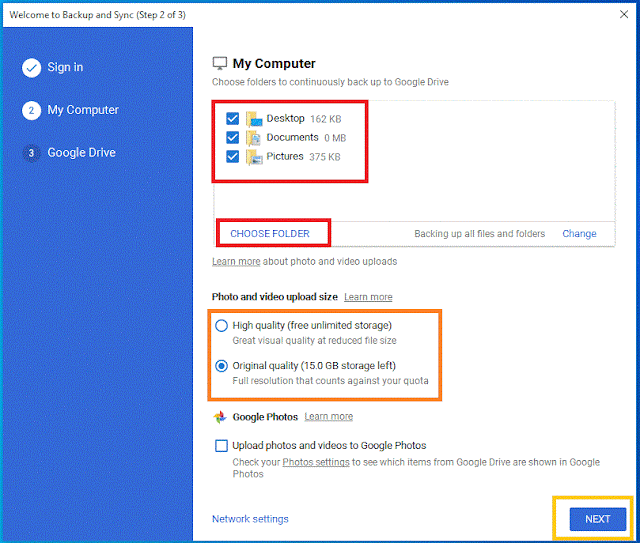Click the Desktop folder icon

pos(254,119)
